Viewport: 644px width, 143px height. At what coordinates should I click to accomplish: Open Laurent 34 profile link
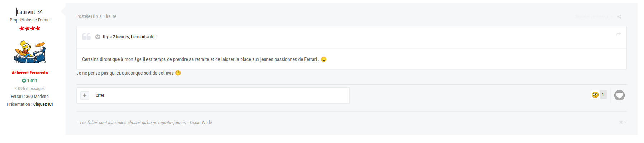[x=30, y=12]
